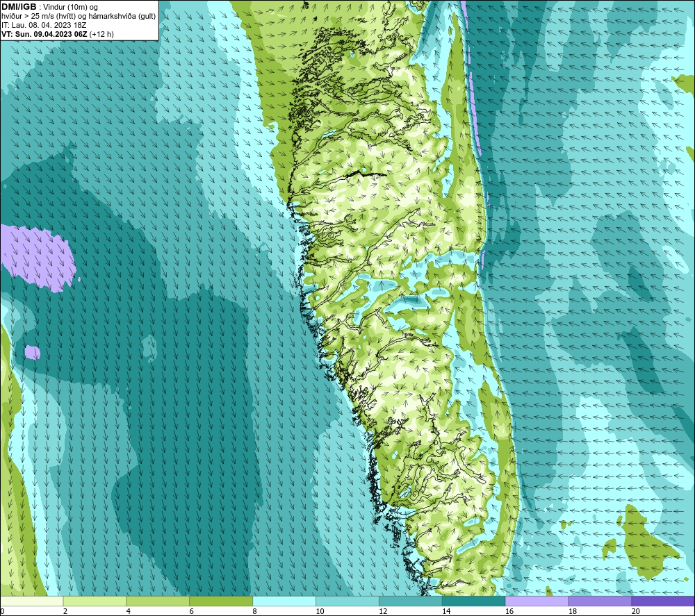This screenshot has height=616, width=695.
Task: Click the legend label '16'
Action: (509, 611)
